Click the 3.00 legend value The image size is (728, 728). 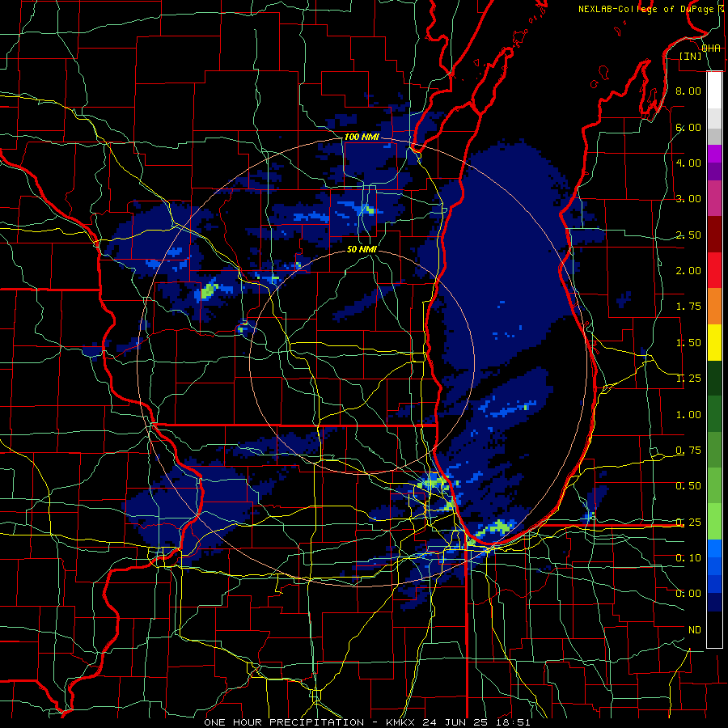[688, 199]
